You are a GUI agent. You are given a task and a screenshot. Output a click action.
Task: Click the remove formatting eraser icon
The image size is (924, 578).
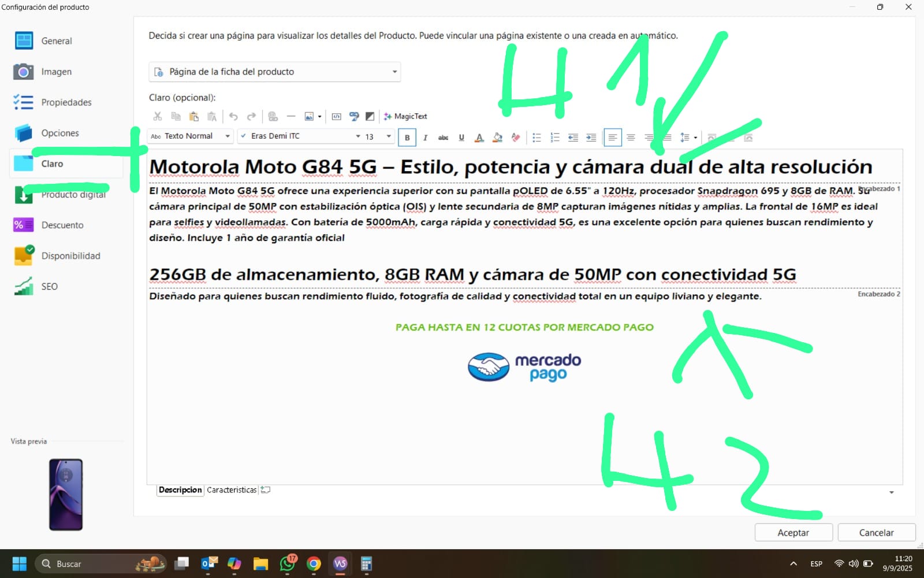click(516, 138)
